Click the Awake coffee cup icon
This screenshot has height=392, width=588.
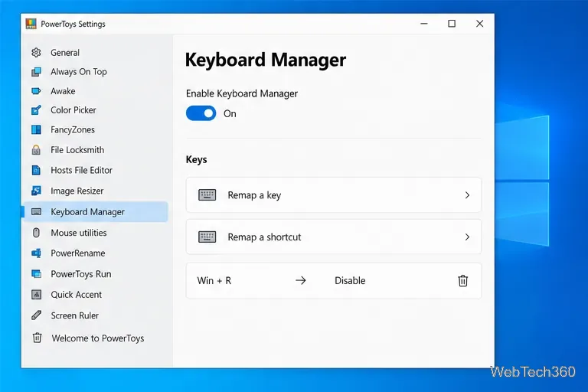[36, 91]
